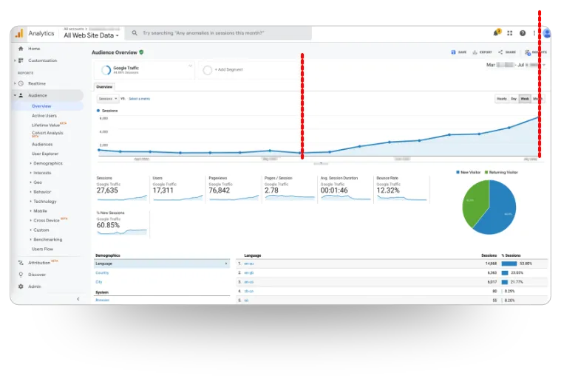Open the date range picker

pos(516,65)
